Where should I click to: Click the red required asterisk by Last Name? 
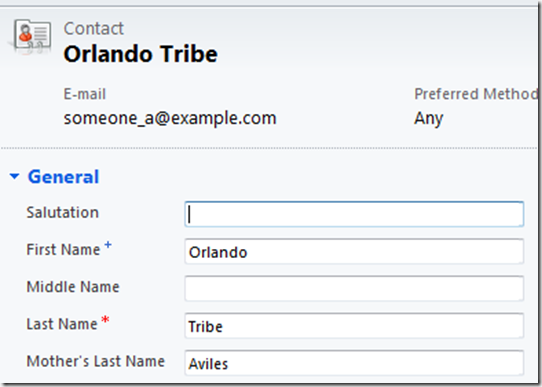[x=105, y=320]
